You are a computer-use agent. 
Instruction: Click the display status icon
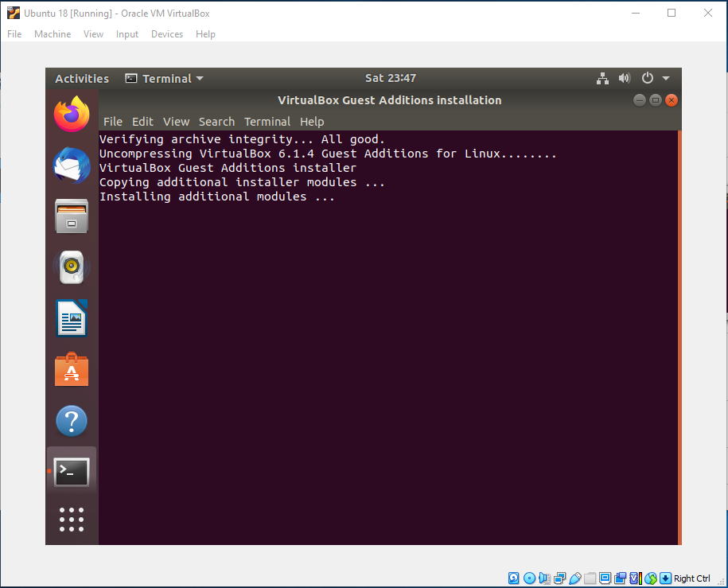(605, 578)
